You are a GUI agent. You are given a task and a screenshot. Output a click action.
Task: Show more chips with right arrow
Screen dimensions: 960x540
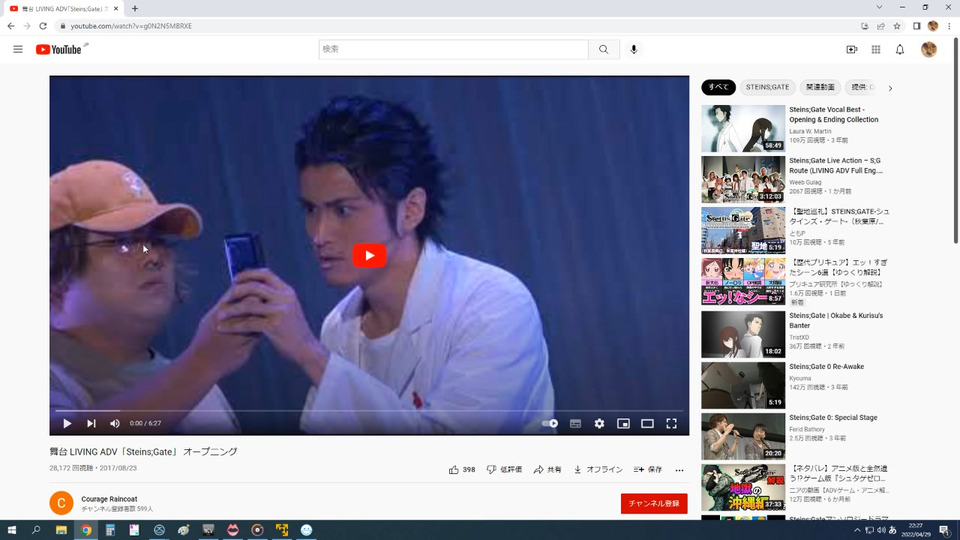click(x=890, y=88)
